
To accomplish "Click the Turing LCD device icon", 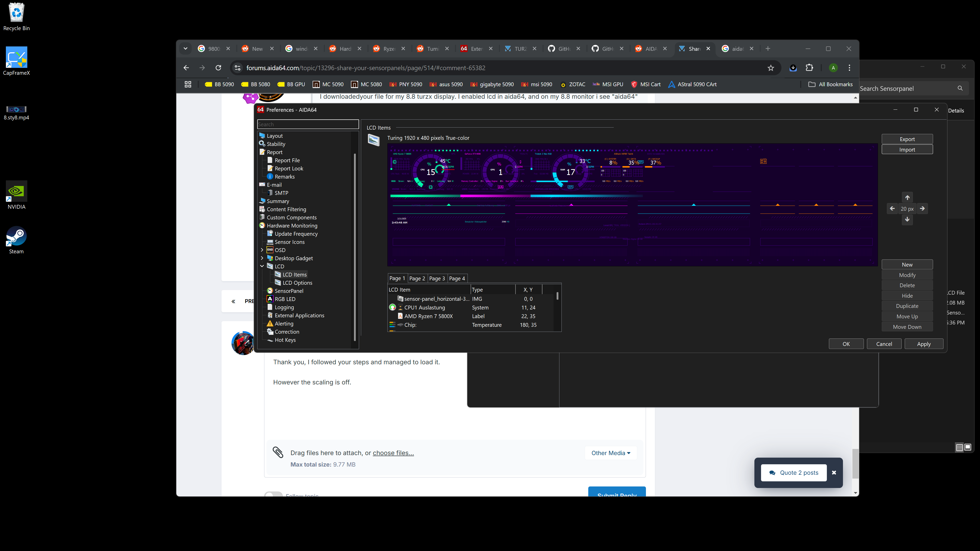I will coord(374,140).
